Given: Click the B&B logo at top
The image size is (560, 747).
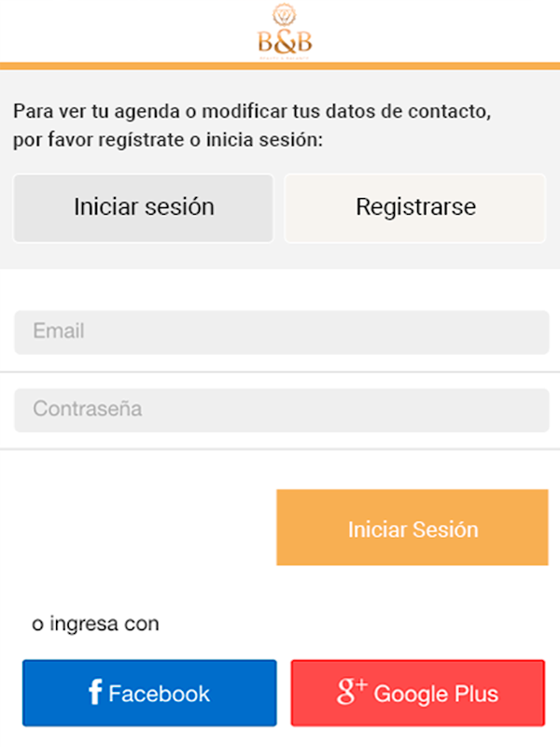Looking at the screenshot, I should [x=285, y=42].
